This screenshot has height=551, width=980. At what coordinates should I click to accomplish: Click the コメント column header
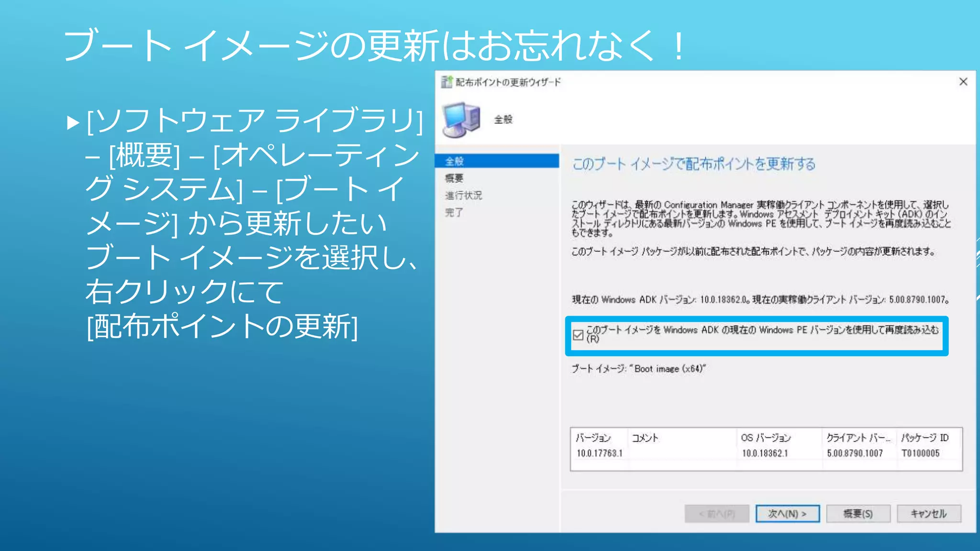click(681, 438)
